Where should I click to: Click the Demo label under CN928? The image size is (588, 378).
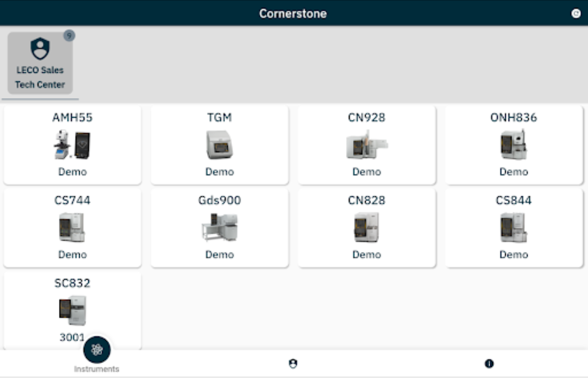366,172
